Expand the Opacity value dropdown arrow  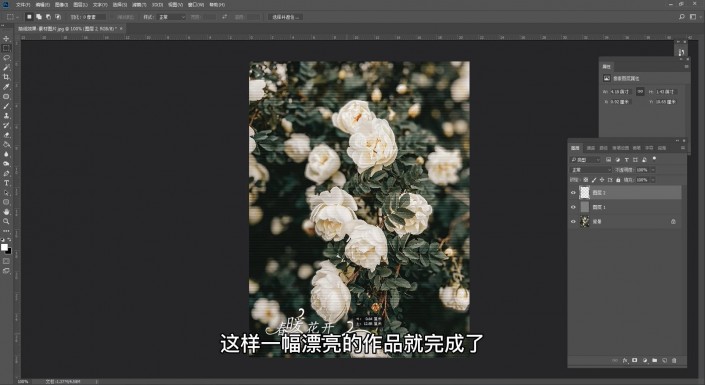[x=653, y=170]
